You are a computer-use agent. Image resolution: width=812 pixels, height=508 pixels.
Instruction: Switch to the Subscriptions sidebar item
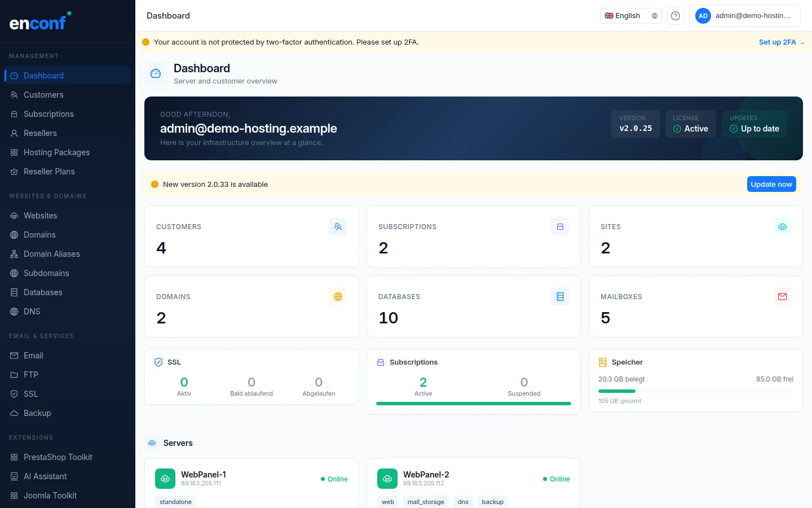(48, 114)
